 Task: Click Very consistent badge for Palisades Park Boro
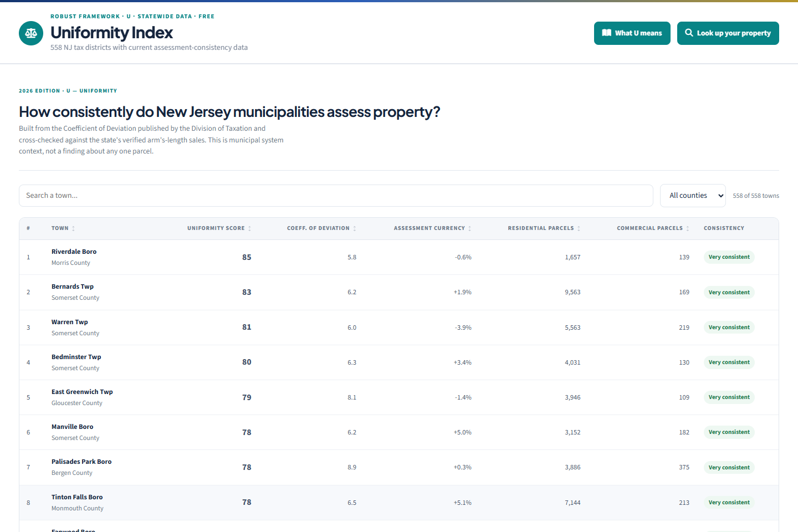point(729,468)
